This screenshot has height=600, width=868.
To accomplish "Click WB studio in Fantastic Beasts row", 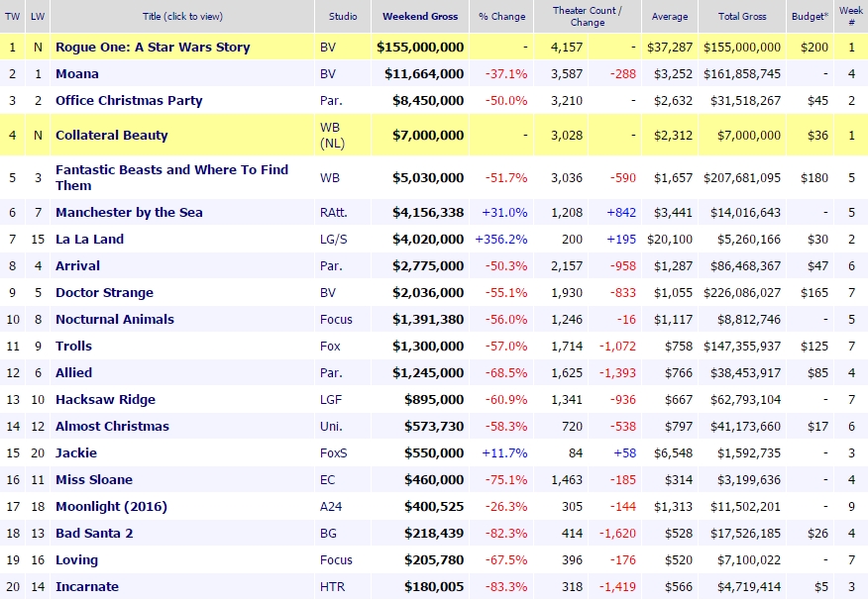I will 329,178.
